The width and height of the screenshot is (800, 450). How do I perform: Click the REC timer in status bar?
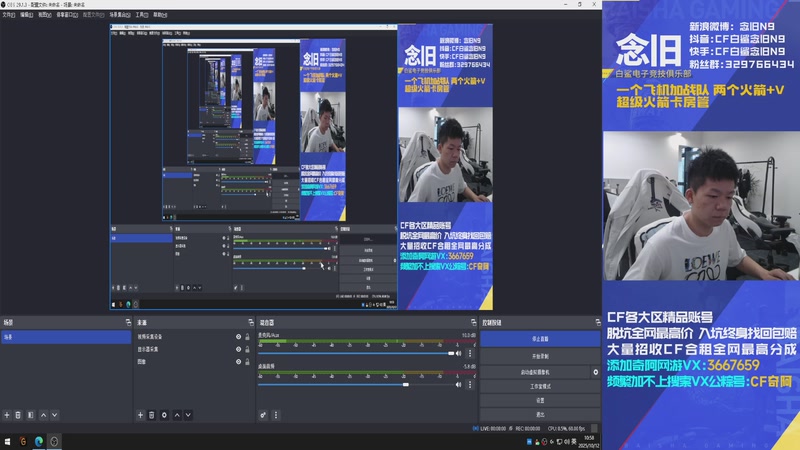click(x=528, y=429)
